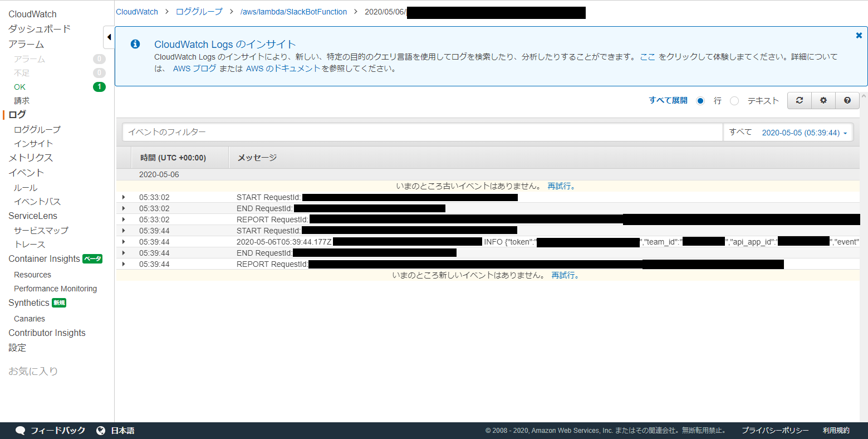Click the green OK count badge 1
This screenshot has height=439, width=868.
[x=99, y=87]
